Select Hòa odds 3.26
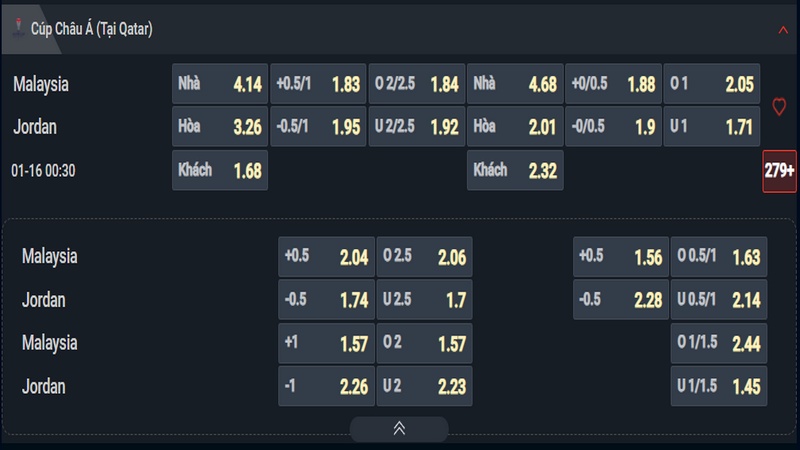The image size is (800, 450). click(220, 127)
